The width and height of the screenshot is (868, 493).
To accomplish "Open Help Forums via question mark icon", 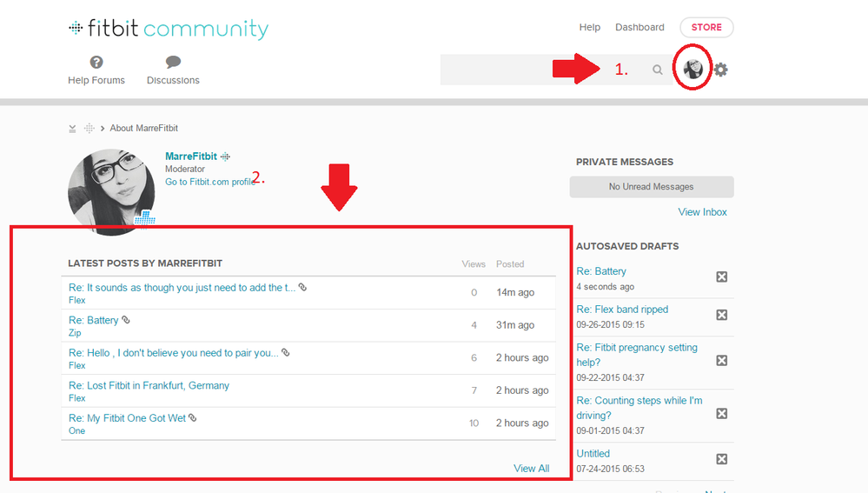I will (96, 62).
